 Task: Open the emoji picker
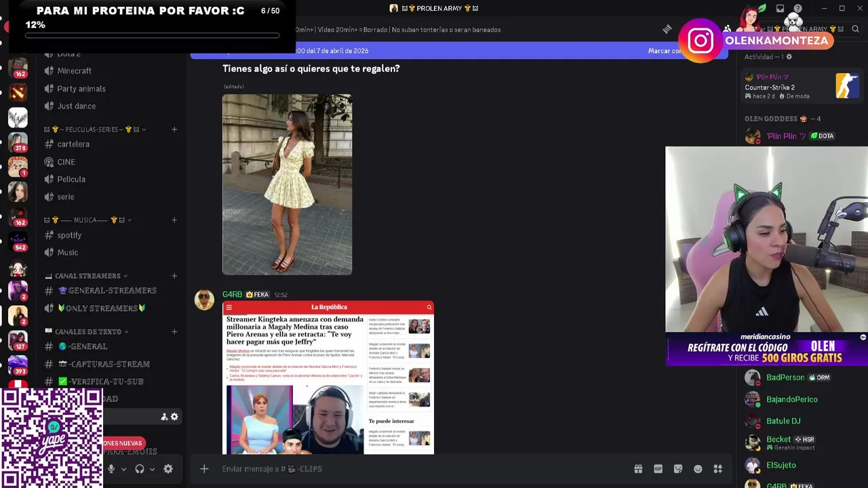698,469
